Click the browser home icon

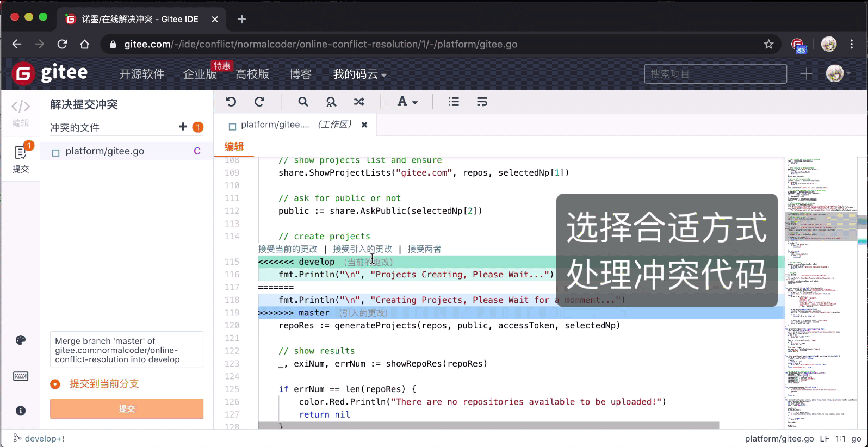[84, 44]
